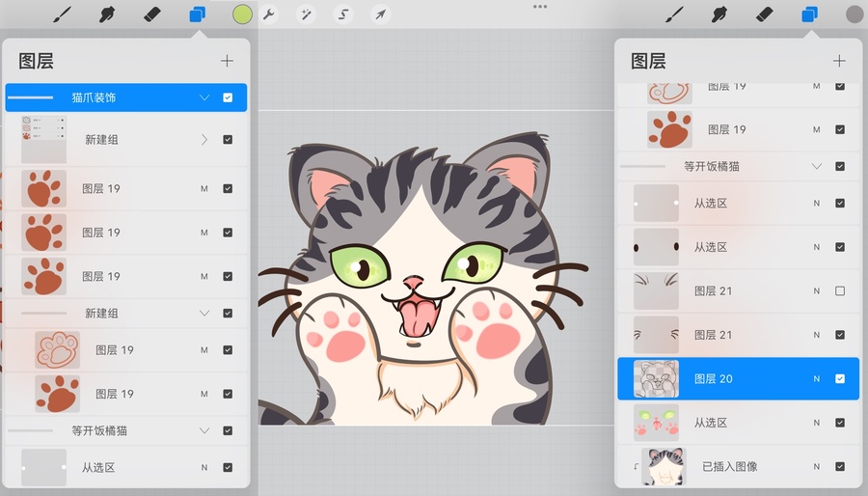
Task: Open blend mode N of 图层 20
Action: pyautogui.click(x=817, y=378)
